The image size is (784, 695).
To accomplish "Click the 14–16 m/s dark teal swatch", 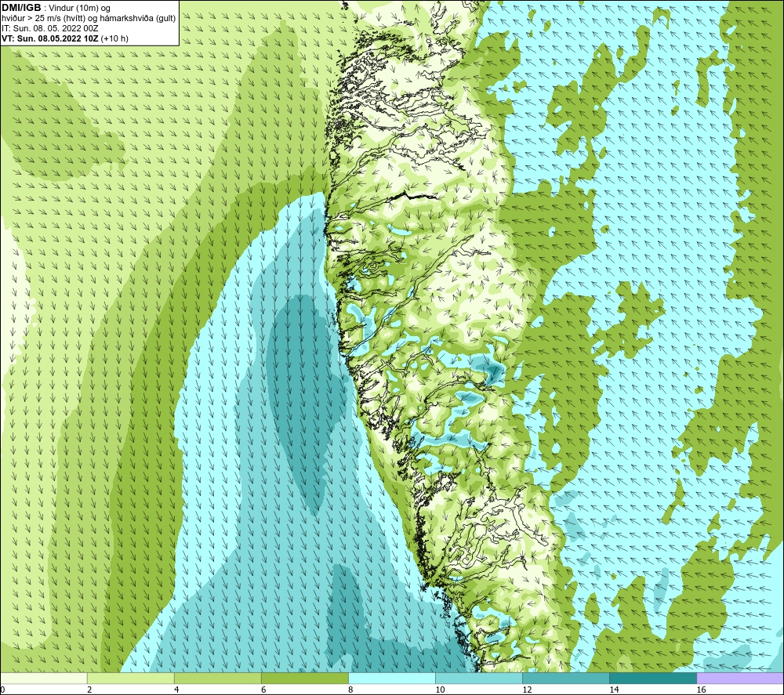I will click(x=653, y=678).
